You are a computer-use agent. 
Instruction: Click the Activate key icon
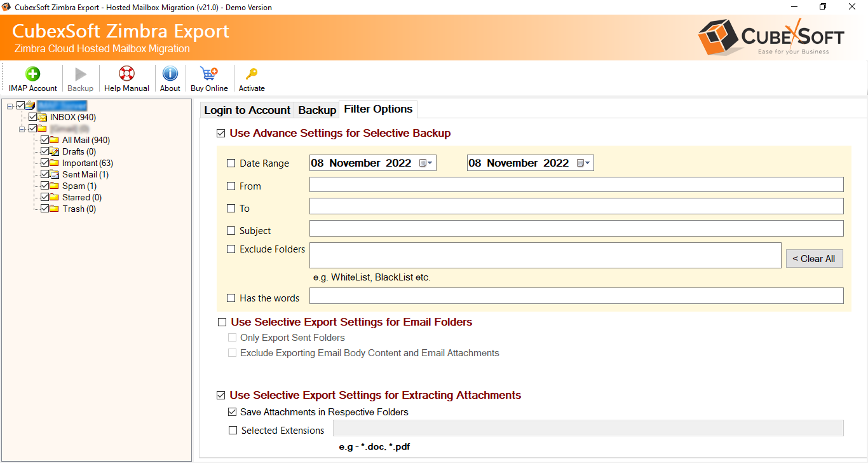tap(252, 74)
